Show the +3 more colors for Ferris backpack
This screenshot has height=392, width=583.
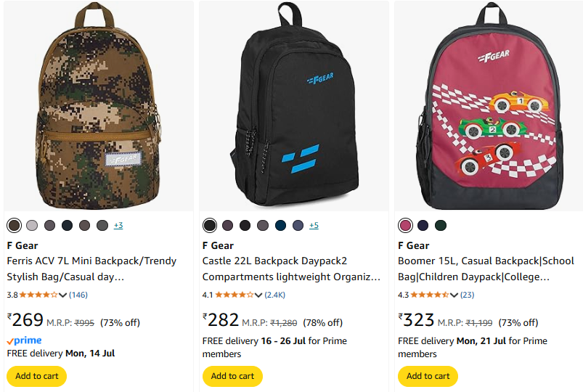point(118,226)
